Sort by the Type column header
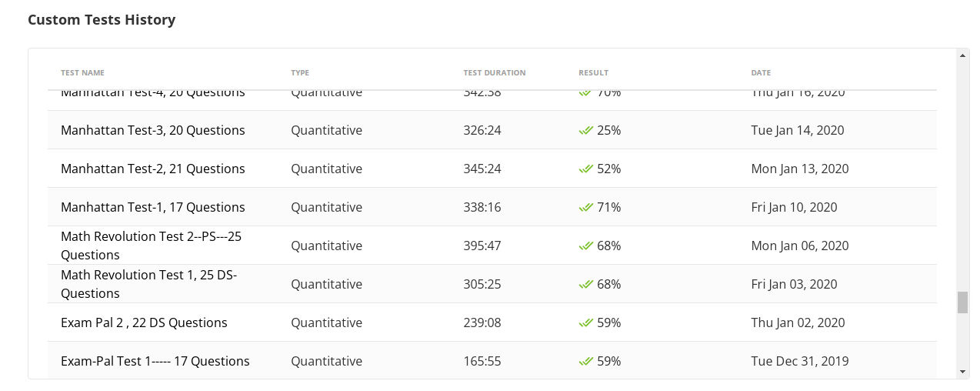This screenshot has height=391, width=980. pyautogui.click(x=300, y=73)
